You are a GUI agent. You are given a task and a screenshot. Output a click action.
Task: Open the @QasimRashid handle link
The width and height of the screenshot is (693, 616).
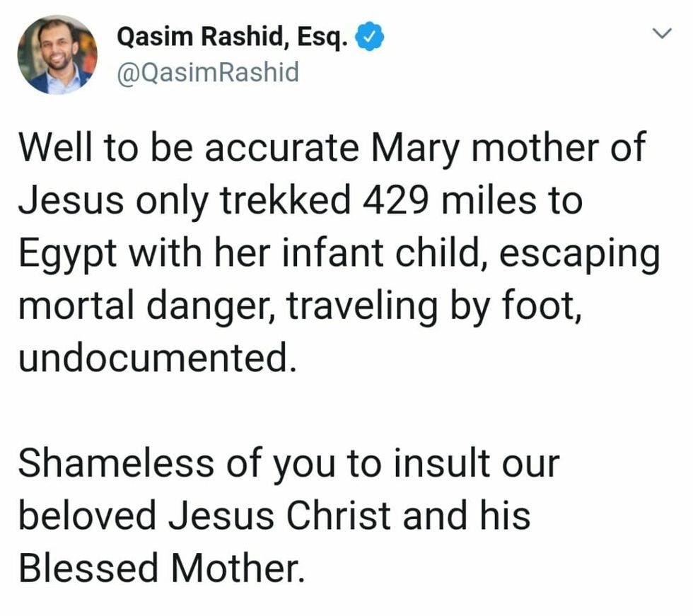click(206, 71)
